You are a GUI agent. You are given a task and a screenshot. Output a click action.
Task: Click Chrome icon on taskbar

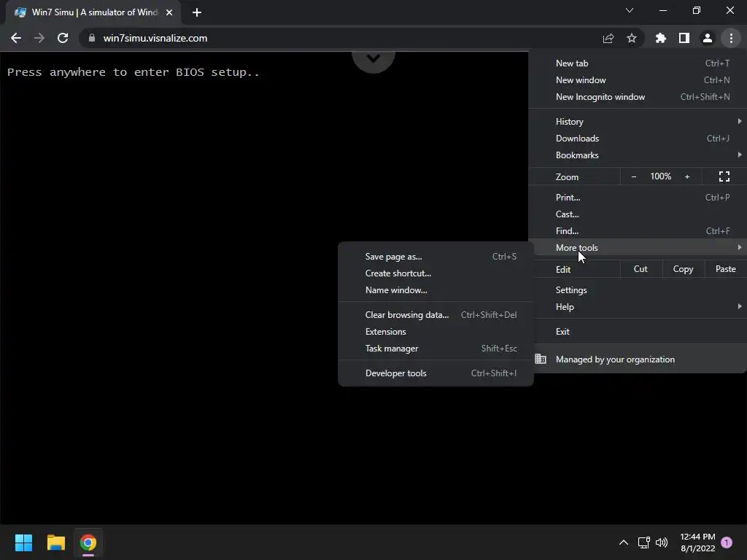click(88, 542)
